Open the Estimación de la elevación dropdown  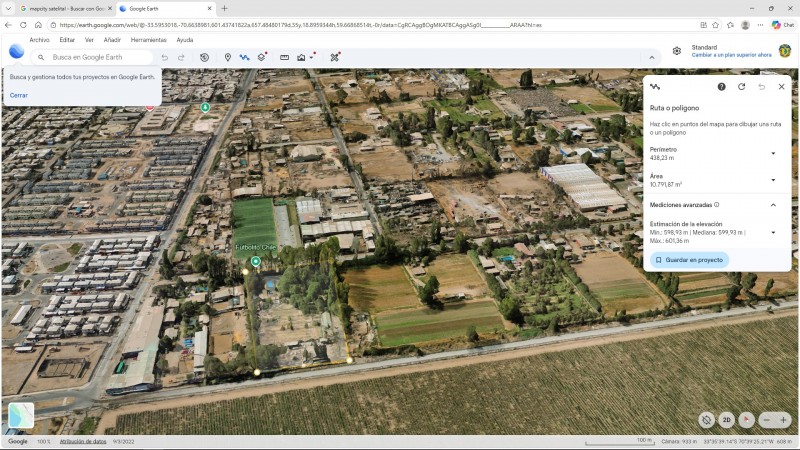(x=773, y=233)
